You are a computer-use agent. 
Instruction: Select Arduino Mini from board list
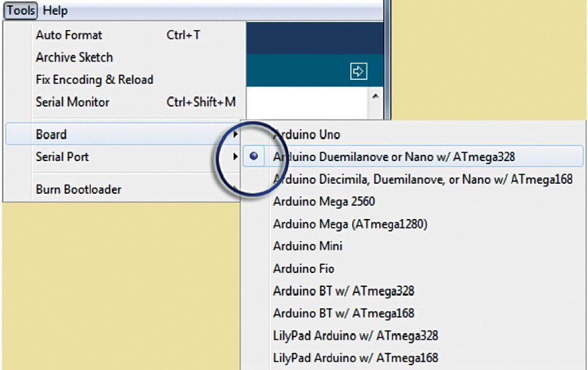tap(308, 246)
